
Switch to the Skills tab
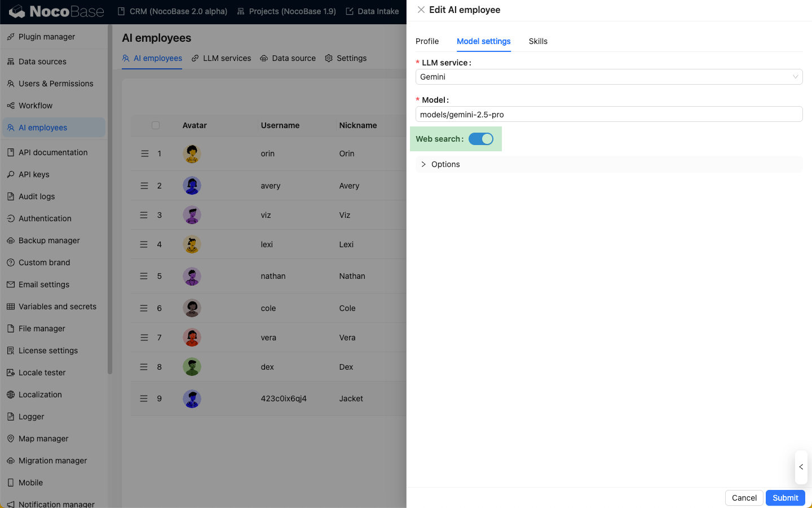[538, 41]
